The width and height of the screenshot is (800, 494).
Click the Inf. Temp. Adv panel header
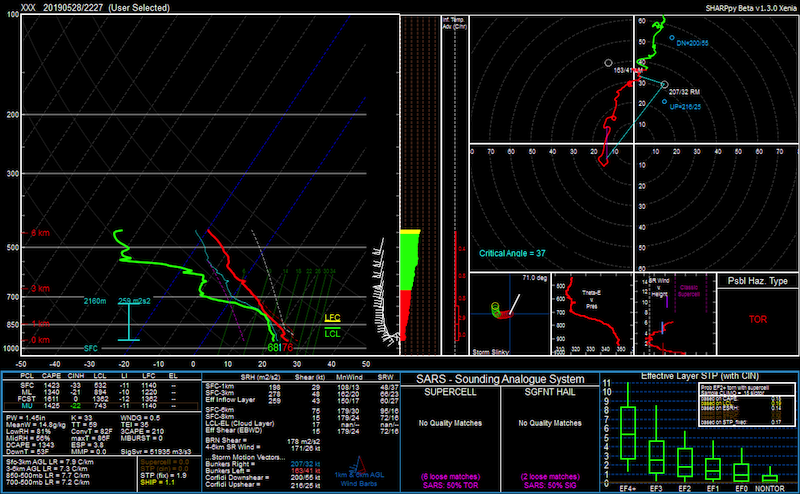(454, 23)
